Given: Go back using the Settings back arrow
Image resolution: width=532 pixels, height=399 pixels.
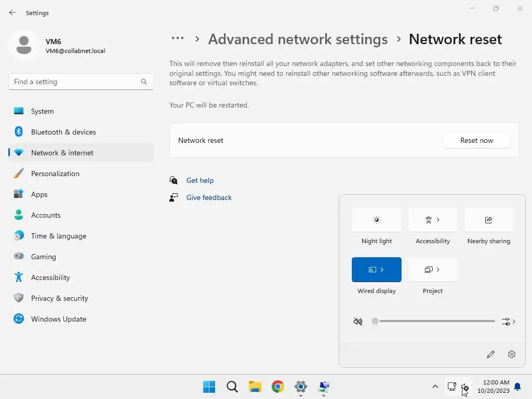Looking at the screenshot, I should tap(12, 12).
